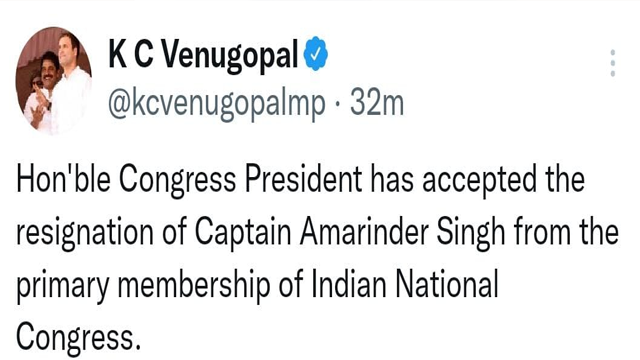Click the middle dot of options menu
This screenshot has height=360, width=640.
tap(612, 63)
